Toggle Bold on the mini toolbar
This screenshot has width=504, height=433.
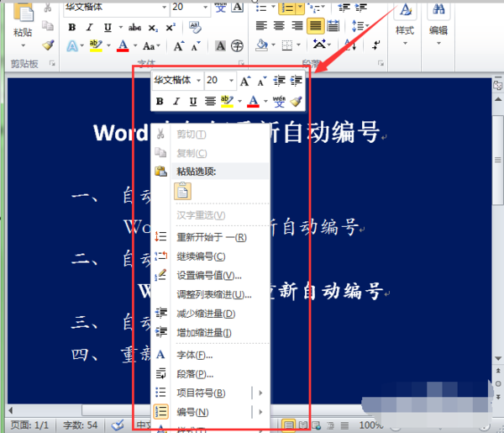coord(160,102)
